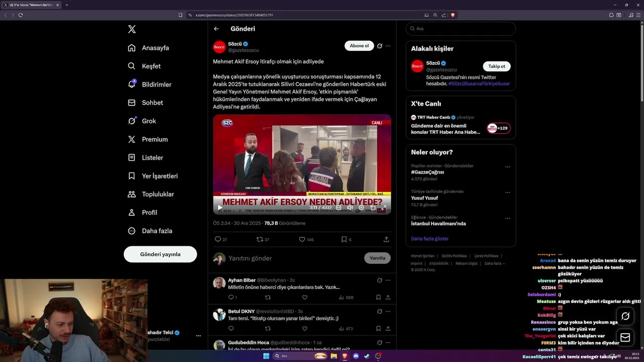Open account menu dots beside Bahadır Telci

point(198,336)
